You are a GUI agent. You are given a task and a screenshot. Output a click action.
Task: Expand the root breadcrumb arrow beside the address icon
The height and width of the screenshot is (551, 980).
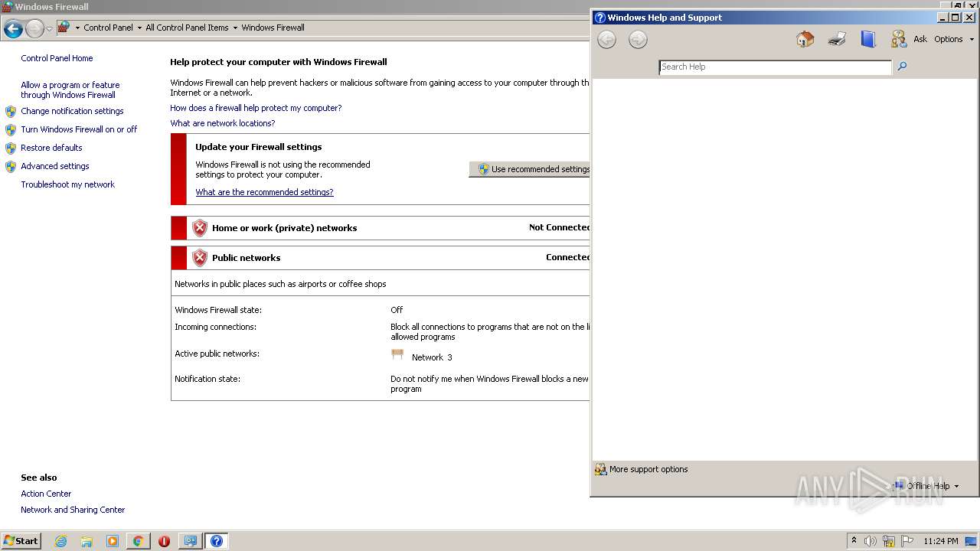(x=77, y=28)
